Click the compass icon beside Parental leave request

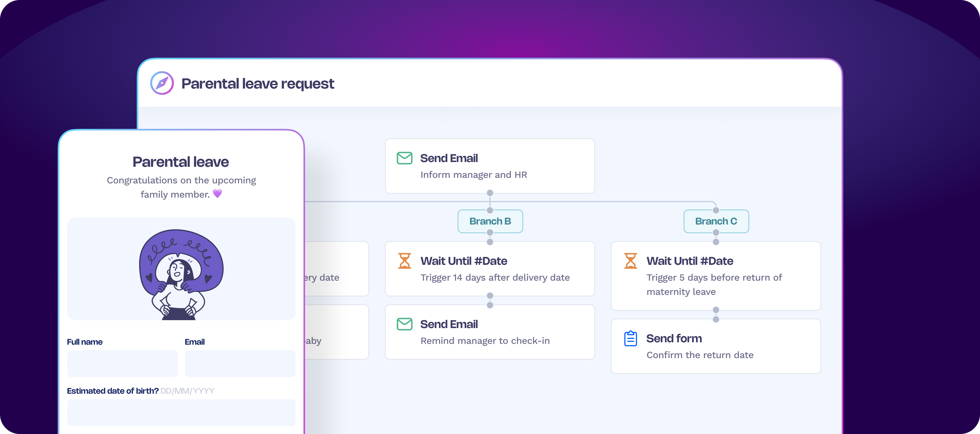point(162,83)
